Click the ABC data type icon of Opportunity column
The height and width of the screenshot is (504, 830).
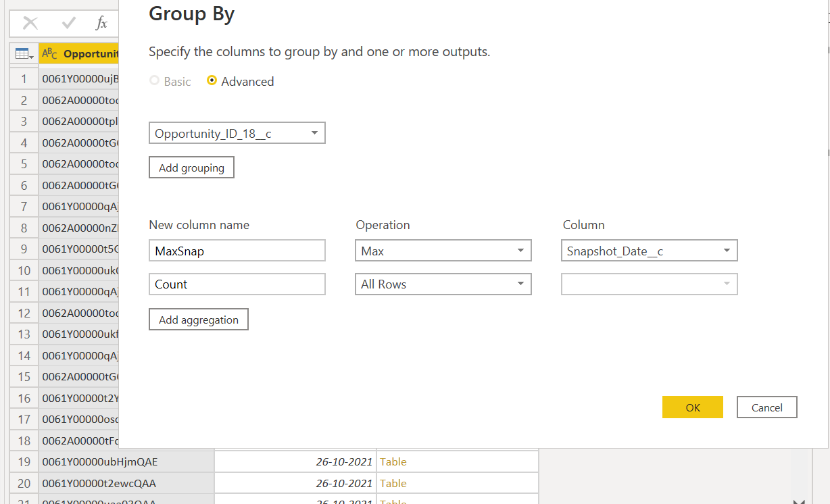click(49, 53)
